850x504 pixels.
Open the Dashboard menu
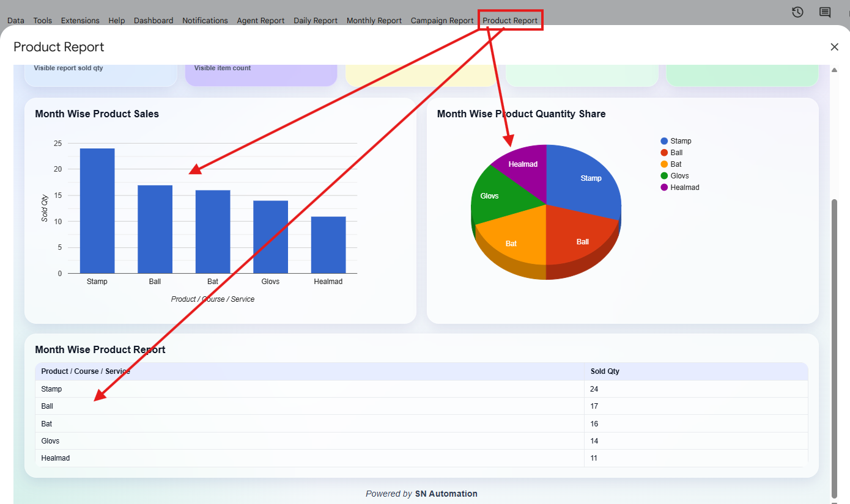pyautogui.click(x=153, y=20)
